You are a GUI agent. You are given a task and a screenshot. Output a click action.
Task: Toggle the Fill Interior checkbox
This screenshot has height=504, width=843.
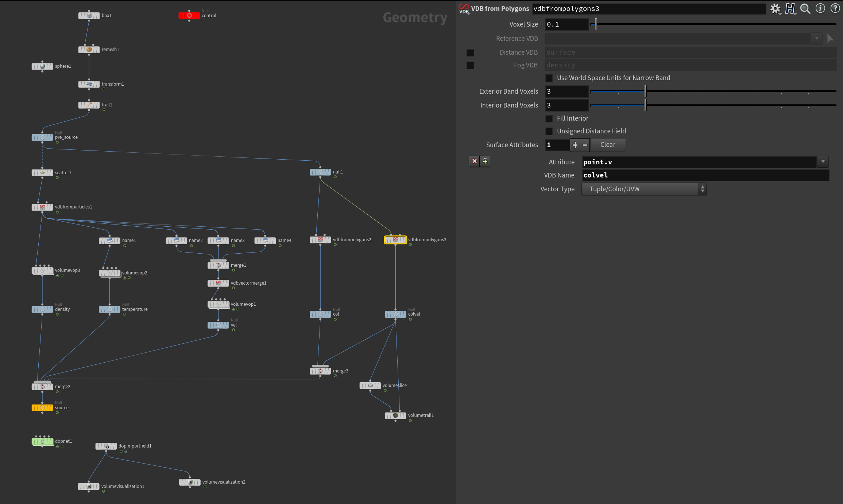[549, 118]
